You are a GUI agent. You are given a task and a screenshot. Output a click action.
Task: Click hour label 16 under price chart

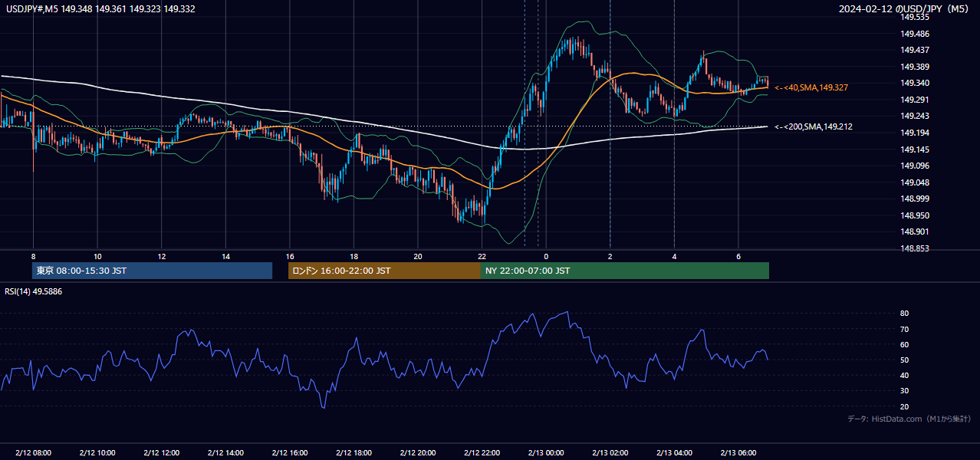[x=289, y=256]
